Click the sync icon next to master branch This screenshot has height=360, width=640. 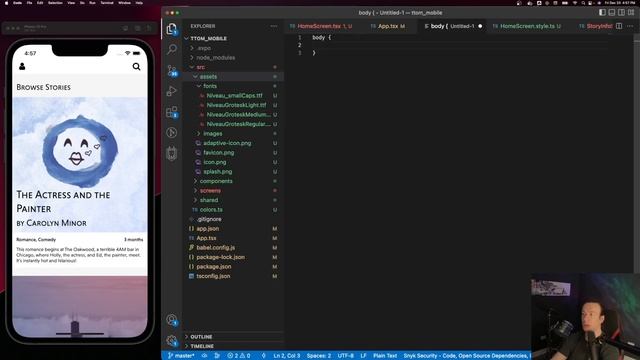pos(204,356)
